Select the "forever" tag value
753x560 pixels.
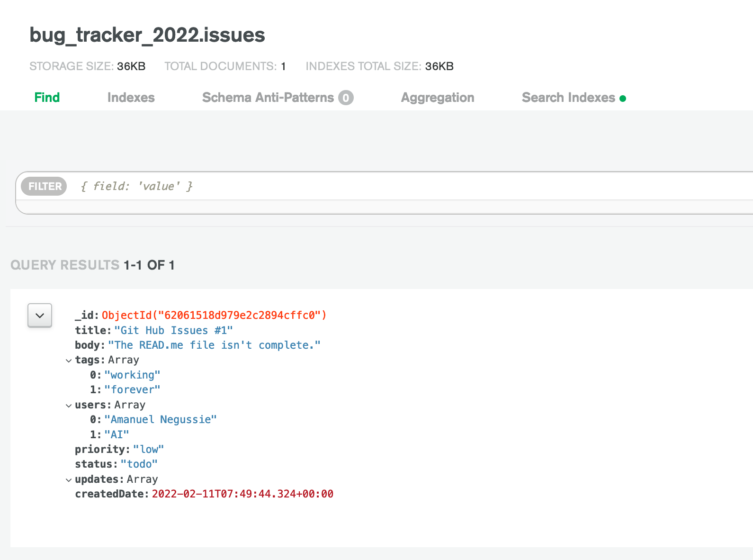coord(132,390)
